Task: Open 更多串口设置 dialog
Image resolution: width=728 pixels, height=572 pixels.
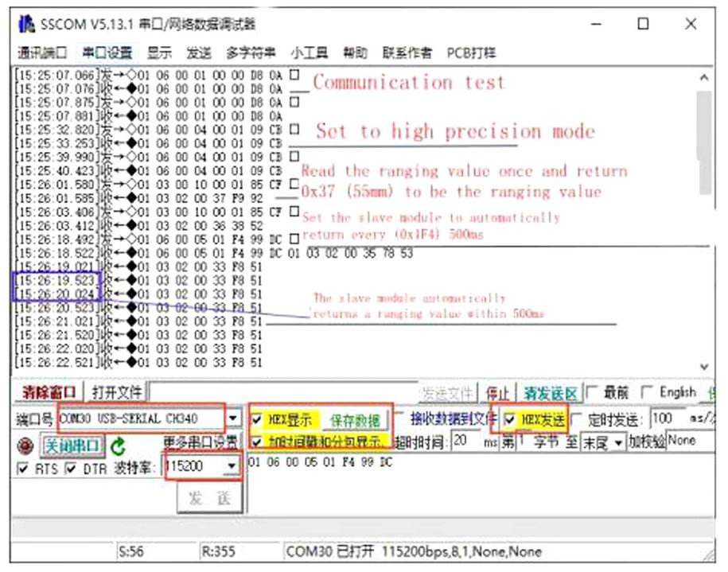Action: click(200, 441)
